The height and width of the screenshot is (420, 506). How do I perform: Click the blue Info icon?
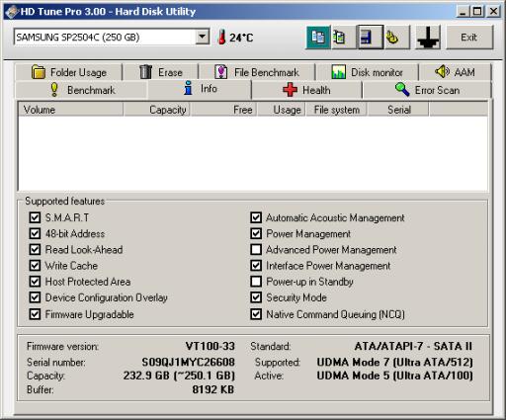(x=188, y=88)
